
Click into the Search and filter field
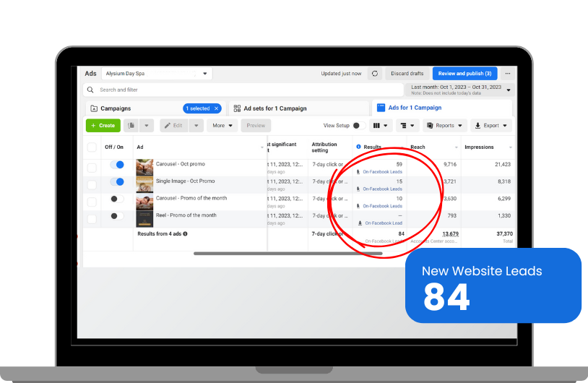[x=243, y=90]
